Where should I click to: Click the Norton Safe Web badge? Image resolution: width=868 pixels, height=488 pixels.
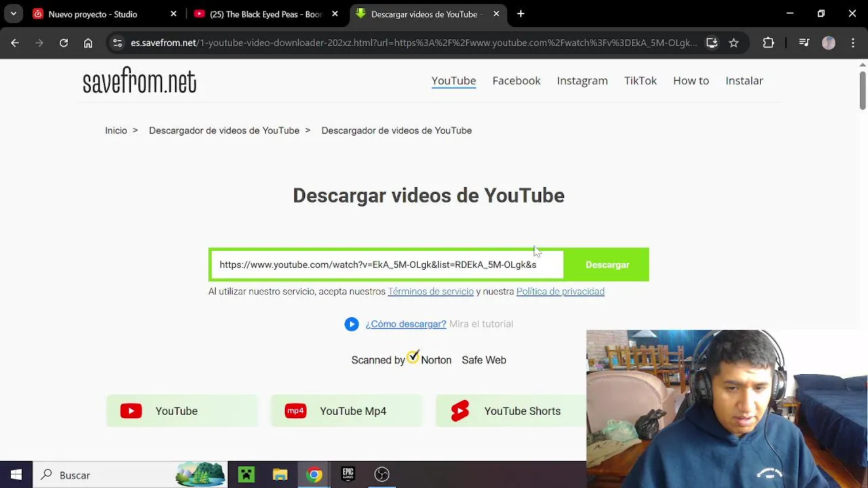point(429,359)
